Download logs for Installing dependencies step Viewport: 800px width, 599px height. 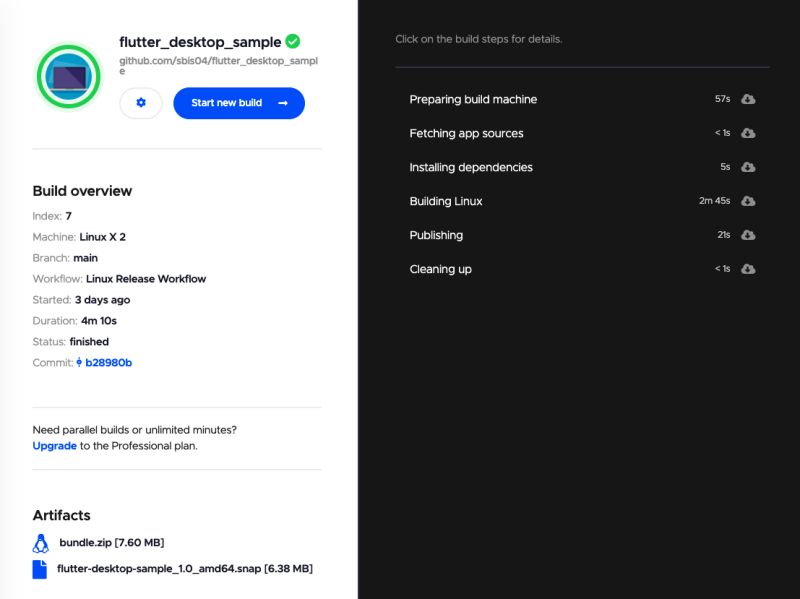[749, 167]
